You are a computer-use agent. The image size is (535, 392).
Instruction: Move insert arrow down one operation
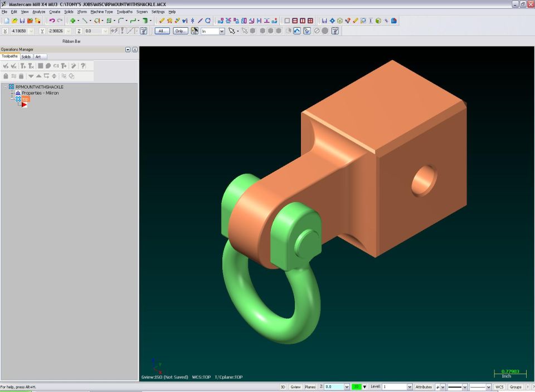click(x=31, y=76)
